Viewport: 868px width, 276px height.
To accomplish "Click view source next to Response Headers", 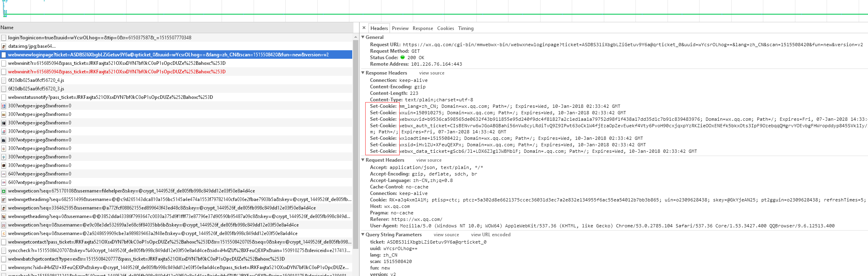I will 432,73.
